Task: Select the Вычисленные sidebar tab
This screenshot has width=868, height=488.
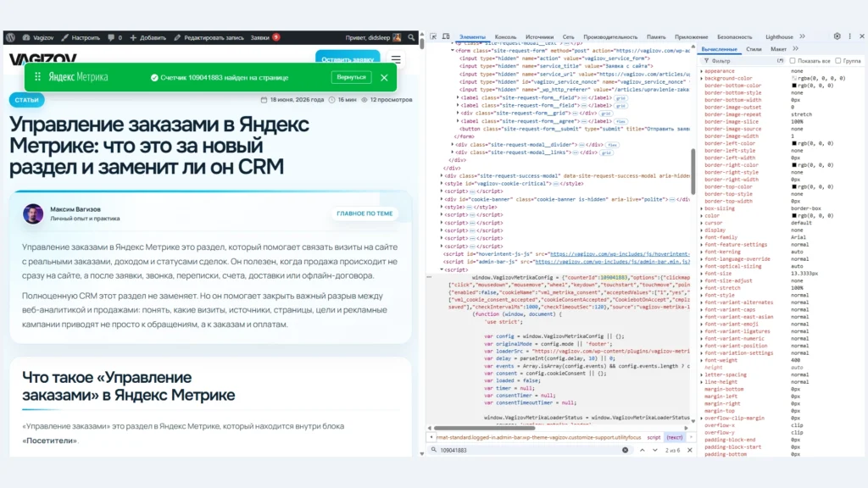Action: point(719,49)
